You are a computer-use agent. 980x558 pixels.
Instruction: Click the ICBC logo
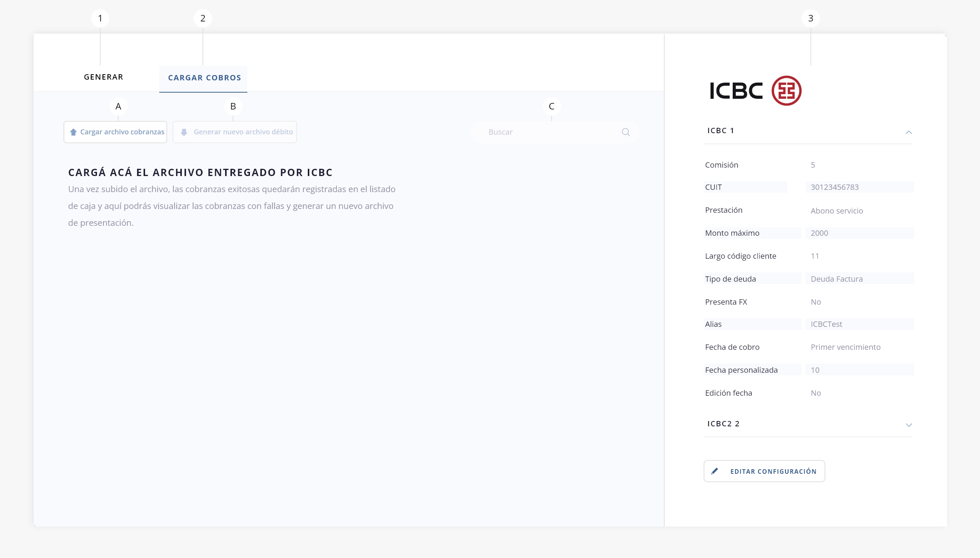(x=755, y=91)
